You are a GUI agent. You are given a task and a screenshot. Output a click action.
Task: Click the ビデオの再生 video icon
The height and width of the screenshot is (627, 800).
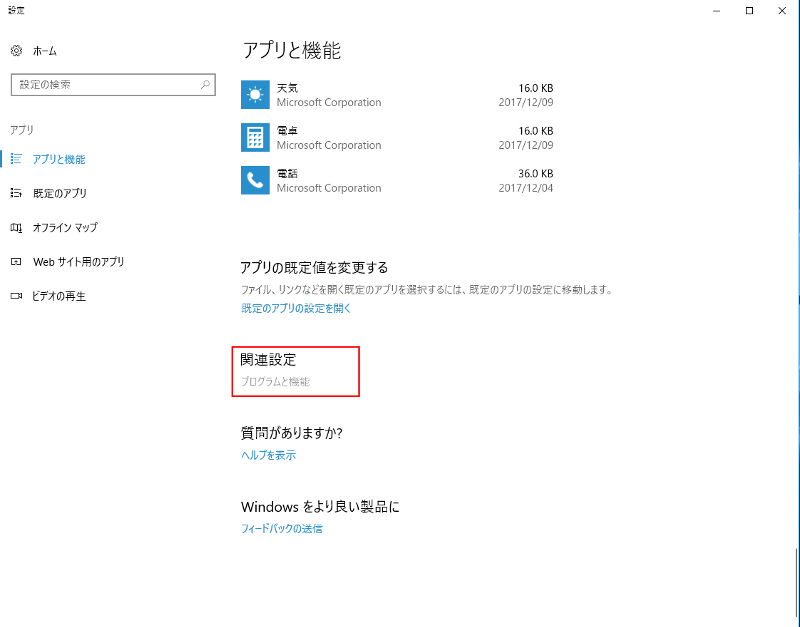(x=16, y=296)
